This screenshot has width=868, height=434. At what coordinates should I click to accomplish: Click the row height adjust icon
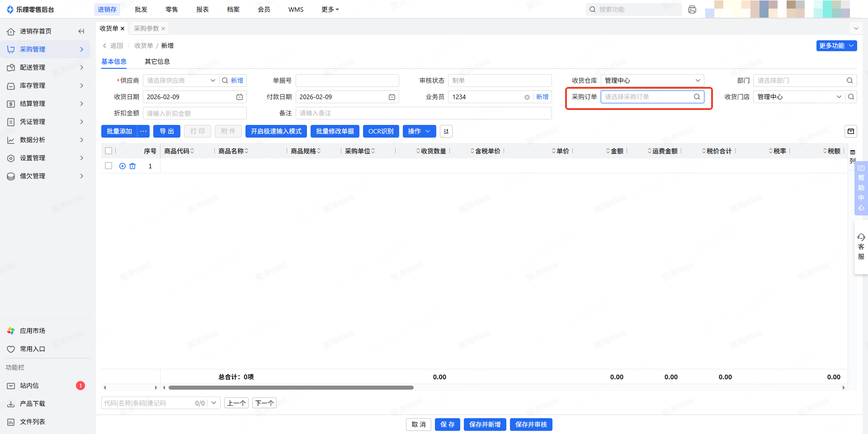pos(446,131)
